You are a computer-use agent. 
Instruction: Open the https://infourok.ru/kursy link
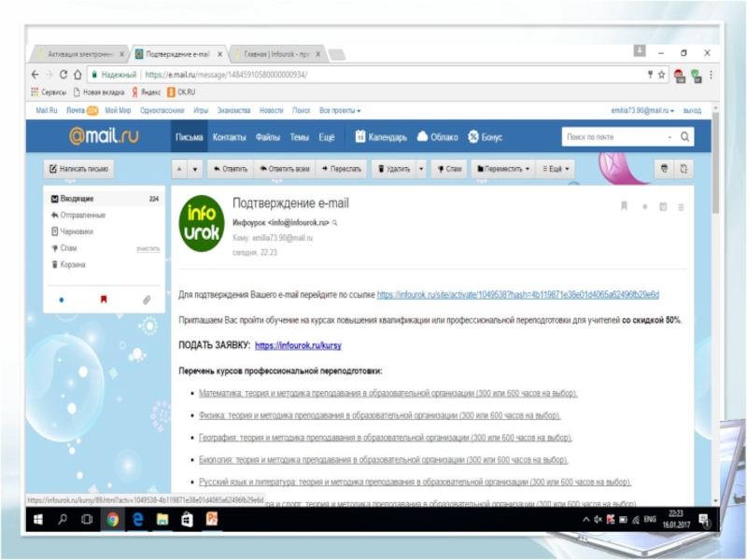tap(298, 345)
